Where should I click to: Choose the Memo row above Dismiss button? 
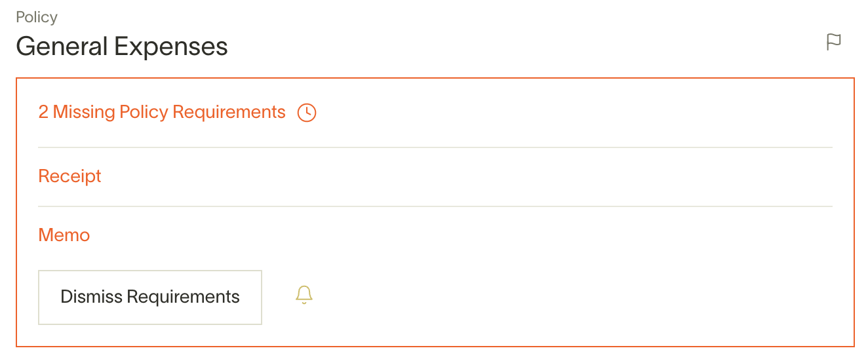click(64, 235)
